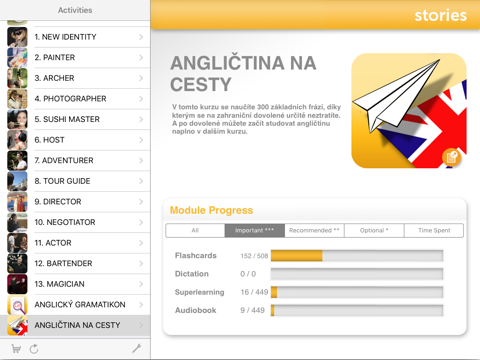Tap the Angličtina na cesty paper plane icon

[17, 325]
